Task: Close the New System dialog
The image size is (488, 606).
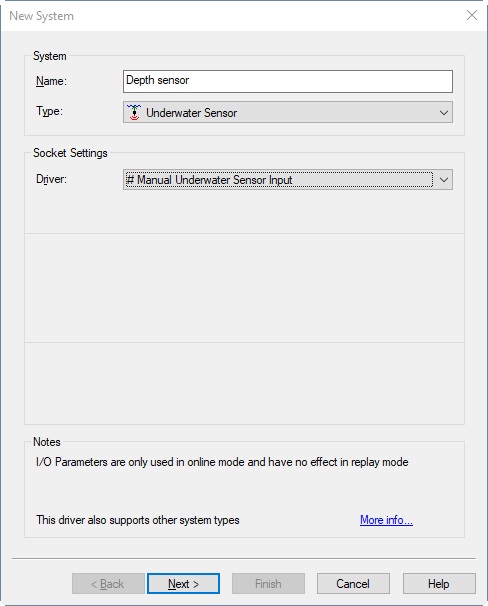Action: point(472,15)
